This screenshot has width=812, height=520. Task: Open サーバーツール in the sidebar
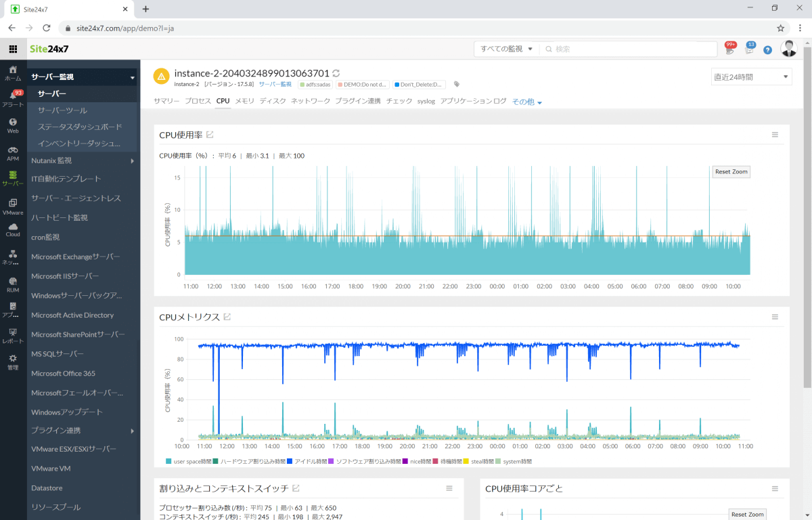[x=62, y=110]
